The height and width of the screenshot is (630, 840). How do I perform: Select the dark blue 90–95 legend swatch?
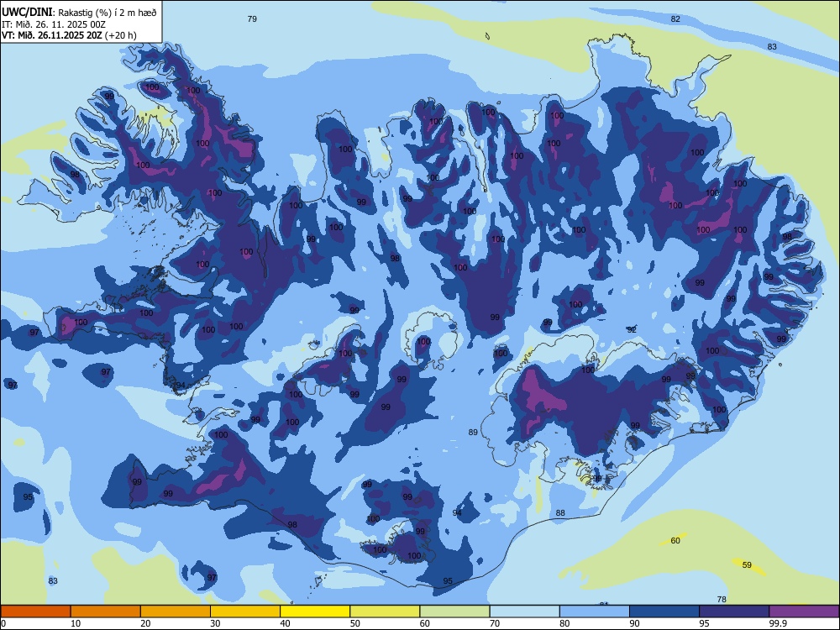point(664,612)
